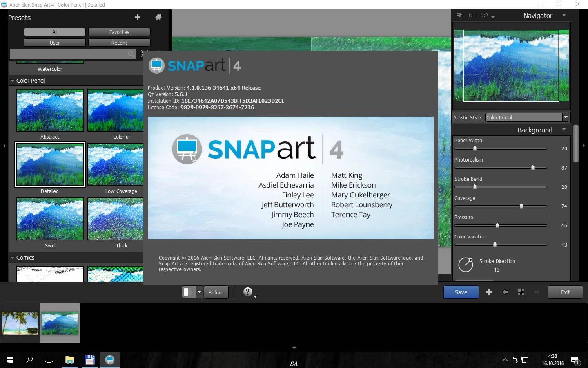Select the Thick preset thumbnail
This screenshot has width=588, height=368.
pyautogui.click(x=116, y=219)
